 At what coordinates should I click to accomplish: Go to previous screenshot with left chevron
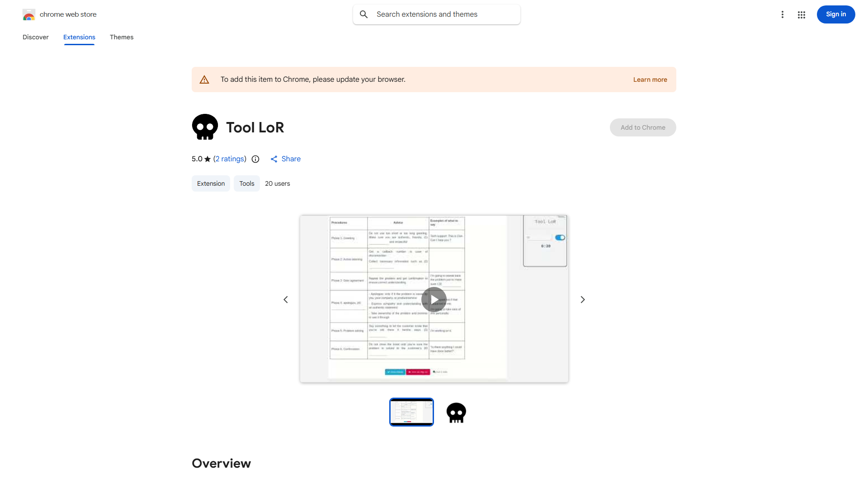[x=286, y=300]
